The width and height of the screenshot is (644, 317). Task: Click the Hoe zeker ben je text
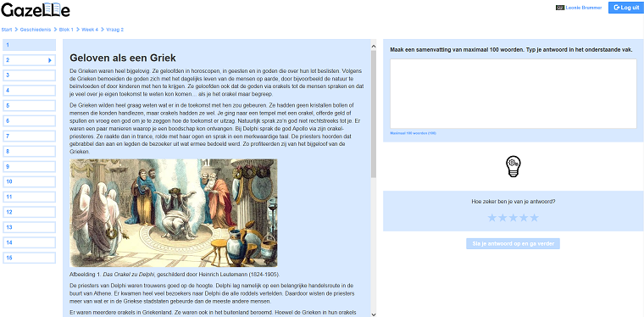[513, 202]
